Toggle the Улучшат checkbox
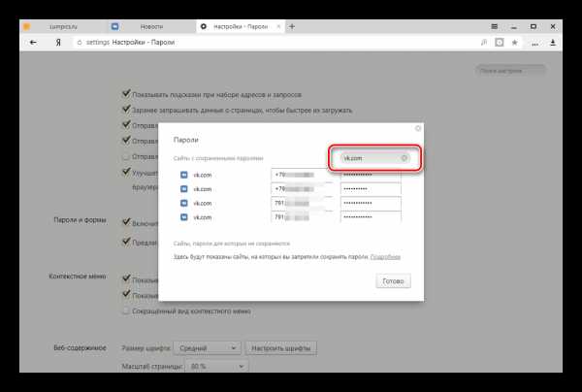This screenshot has height=392, width=582. coord(126,173)
